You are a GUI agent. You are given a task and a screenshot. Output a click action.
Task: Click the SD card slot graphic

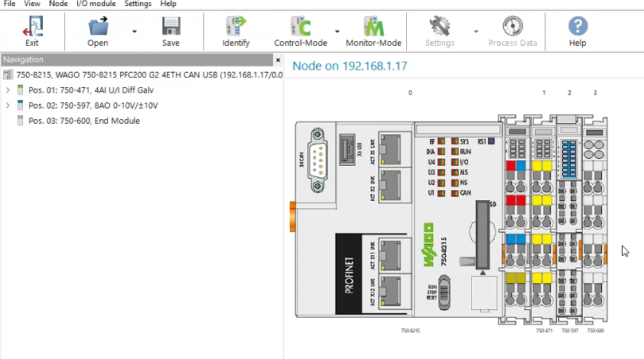pyautogui.click(x=483, y=235)
